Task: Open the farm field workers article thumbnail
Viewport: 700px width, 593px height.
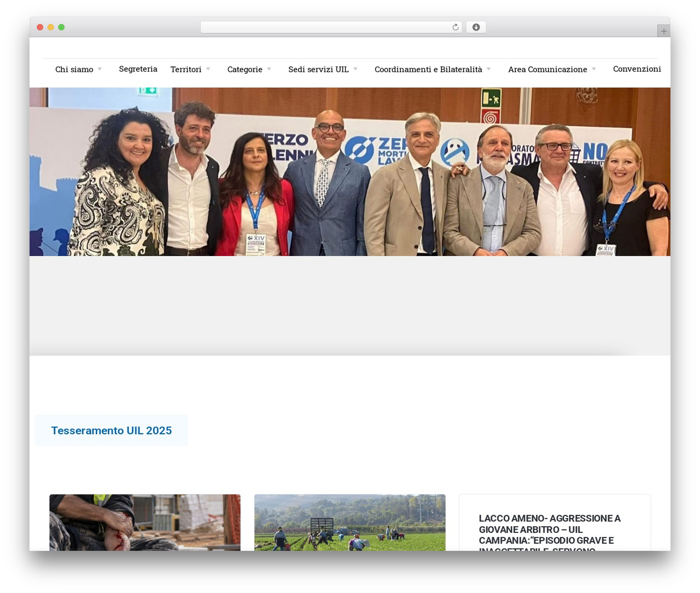Action: click(x=350, y=522)
